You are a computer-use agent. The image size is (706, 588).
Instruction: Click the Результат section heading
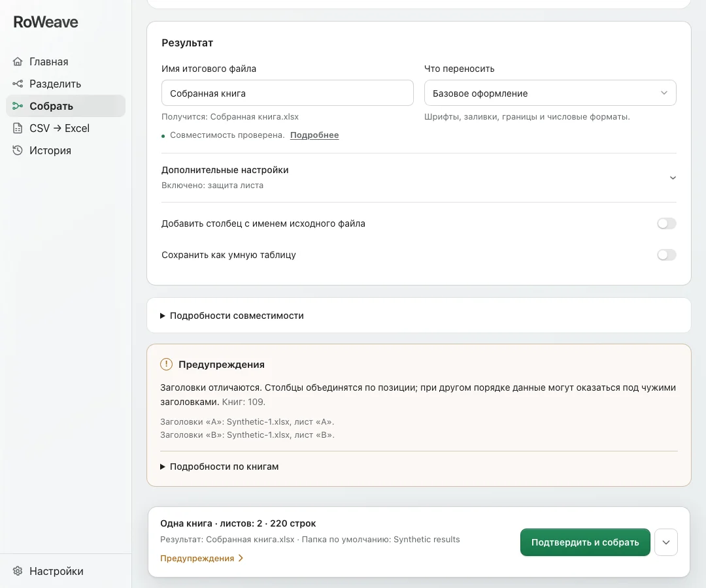click(188, 42)
